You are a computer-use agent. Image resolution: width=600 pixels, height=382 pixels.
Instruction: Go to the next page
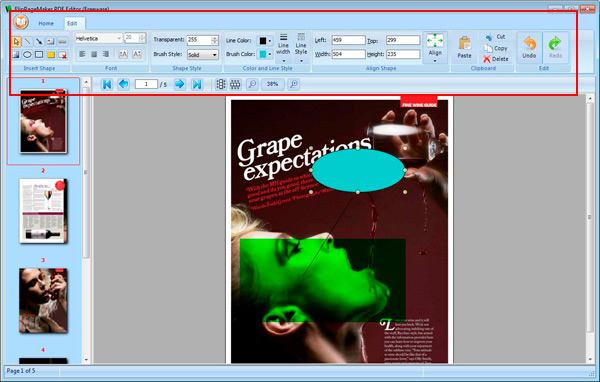(x=179, y=84)
